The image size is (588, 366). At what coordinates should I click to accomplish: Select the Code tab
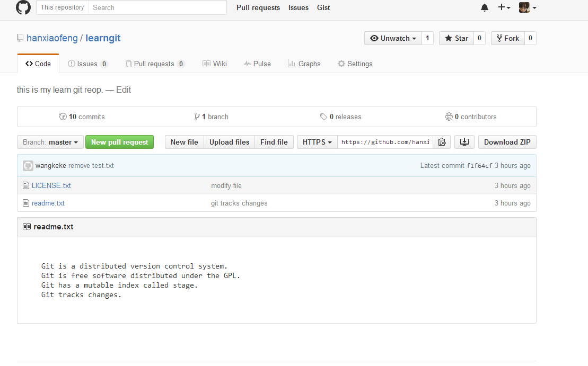point(38,64)
